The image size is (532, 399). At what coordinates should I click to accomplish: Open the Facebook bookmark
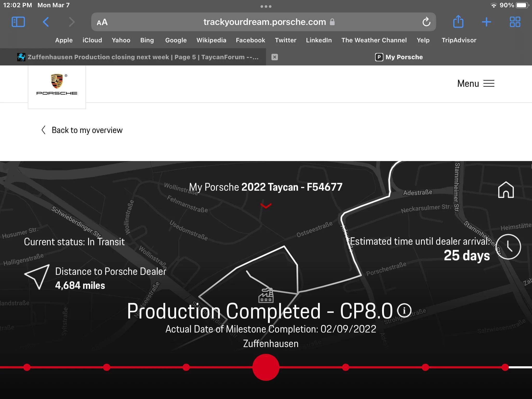click(x=250, y=40)
